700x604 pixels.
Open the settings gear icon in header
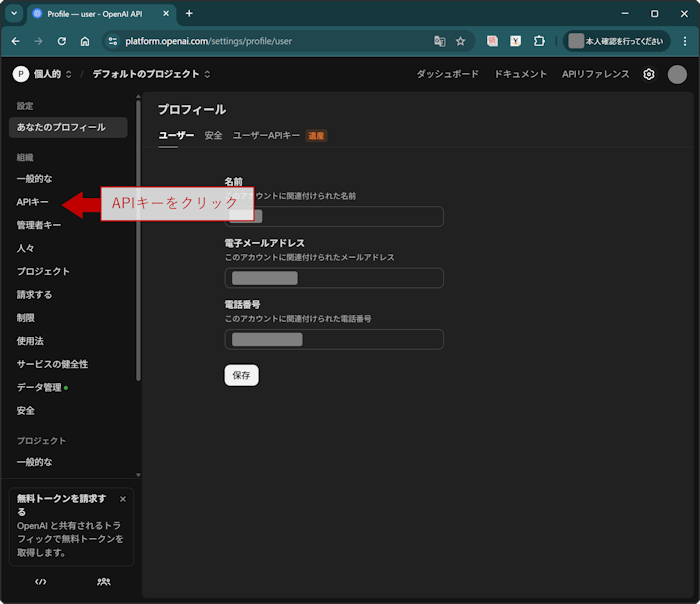649,74
